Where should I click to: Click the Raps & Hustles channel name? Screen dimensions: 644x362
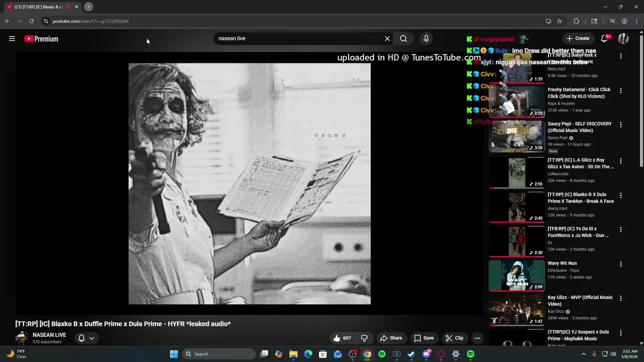pyautogui.click(x=561, y=104)
